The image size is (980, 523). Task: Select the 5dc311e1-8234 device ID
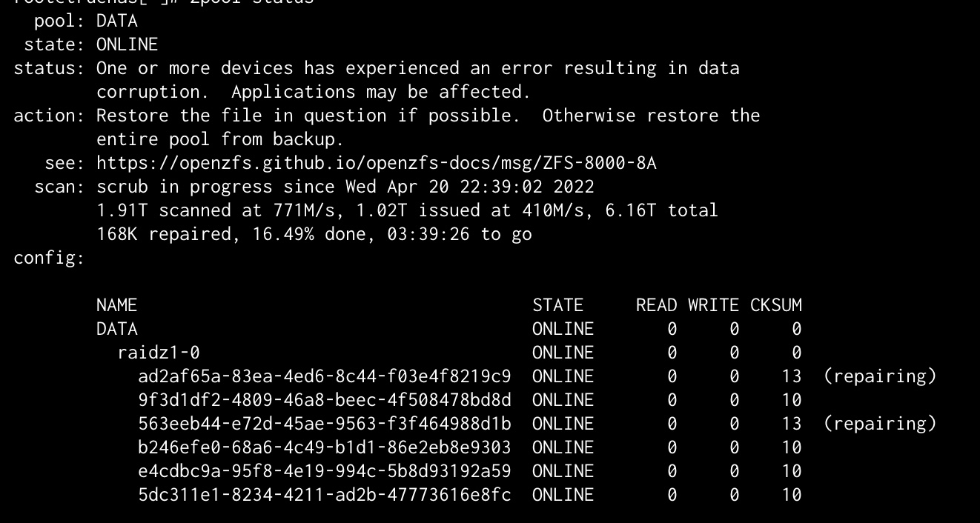(325, 495)
